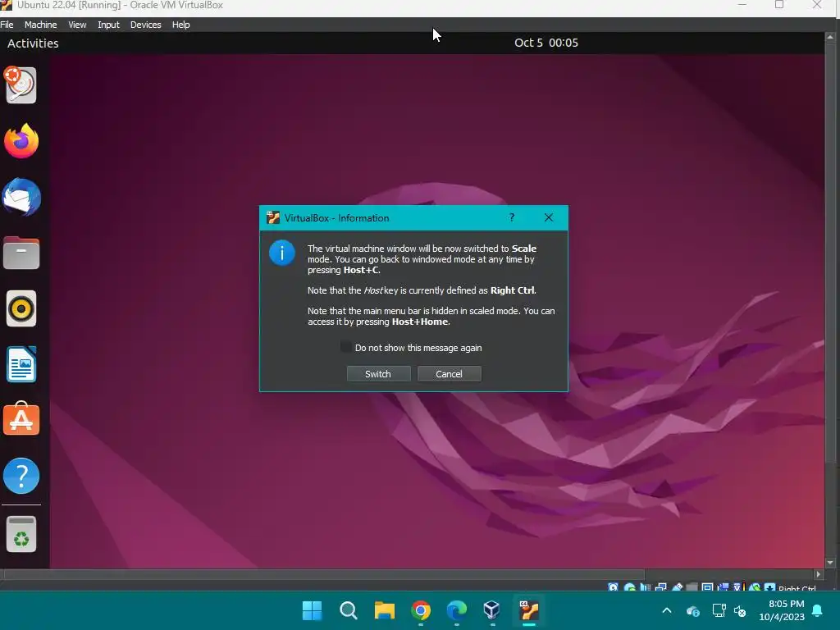Open the File menu
840x630 pixels.
[7, 25]
